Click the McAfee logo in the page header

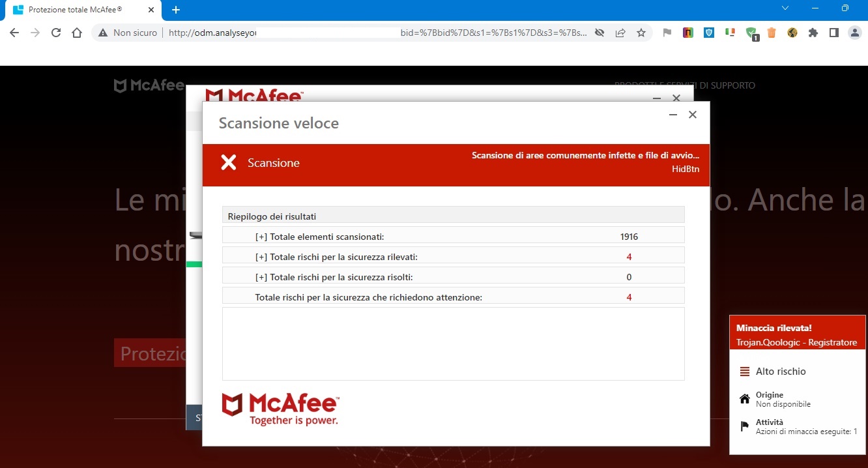point(149,85)
